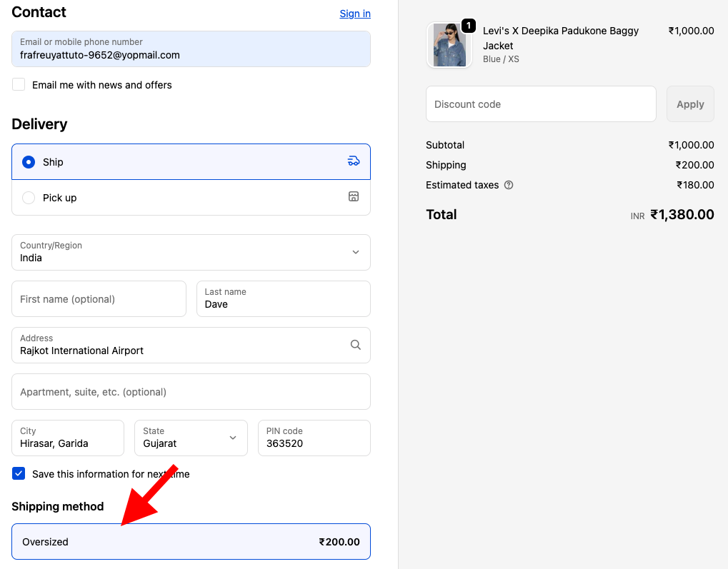Click the product title Levi's X Deepika Padukone
The height and width of the screenshot is (569, 728).
point(560,38)
